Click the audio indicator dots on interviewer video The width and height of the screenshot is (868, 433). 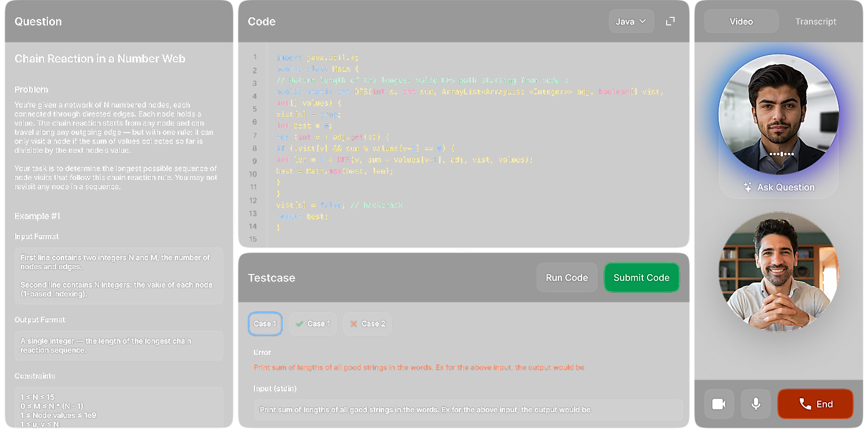781,154
